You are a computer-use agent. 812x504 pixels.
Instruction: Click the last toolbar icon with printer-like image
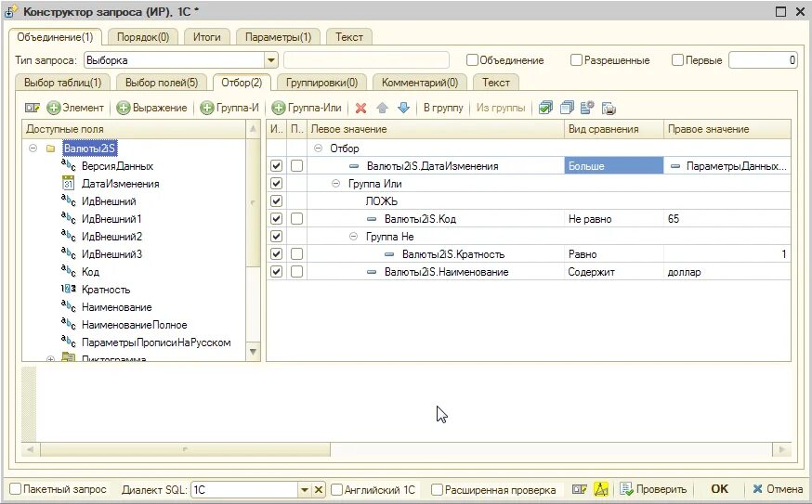pos(609,109)
